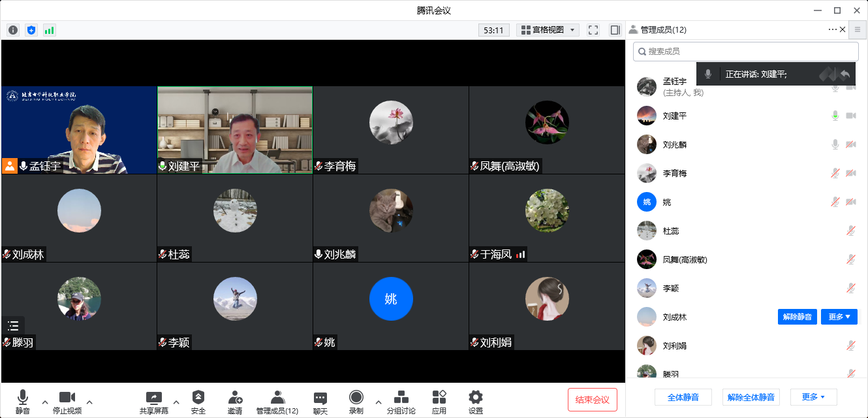Toggle the side panel layout icon
Viewport: 868px width, 418px height.
(615, 30)
